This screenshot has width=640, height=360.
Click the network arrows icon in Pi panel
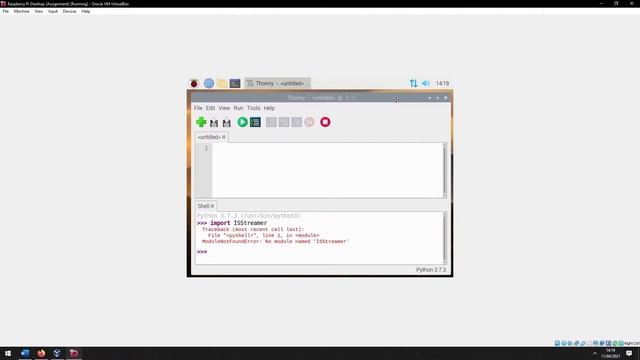tap(413, 83)
